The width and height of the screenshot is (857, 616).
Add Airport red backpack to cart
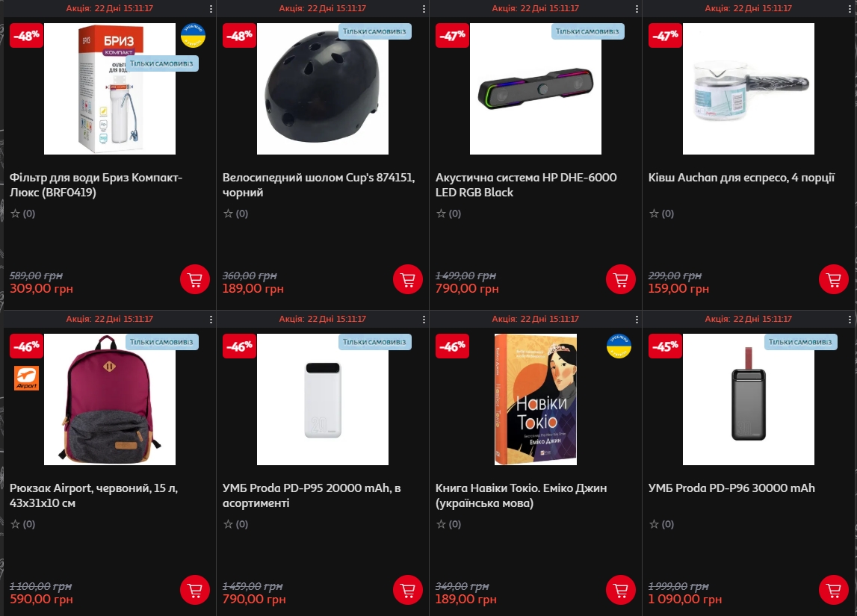195,590
